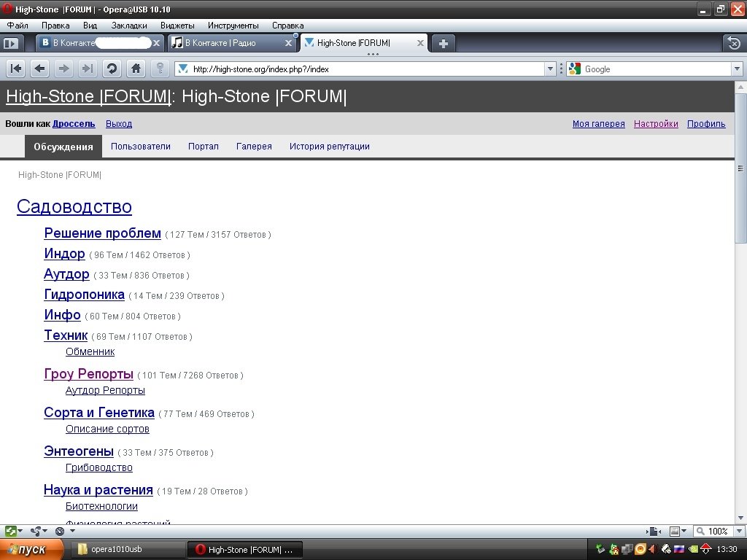This screenshot has height=560, width=747.
Task: Close the В Контакте | Радио tab
Action: [x=288, y=43]
